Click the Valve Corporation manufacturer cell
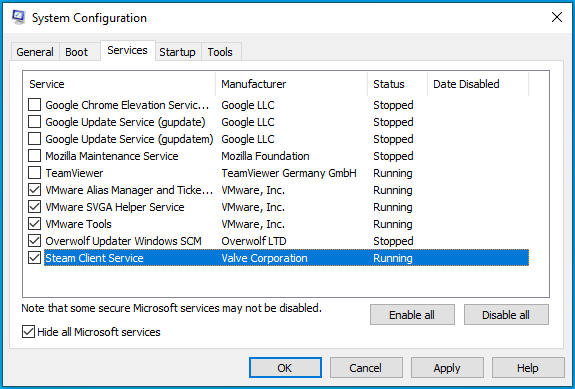Image resolution: width=575 pixels, height=389 pixels. coord(264,258)
